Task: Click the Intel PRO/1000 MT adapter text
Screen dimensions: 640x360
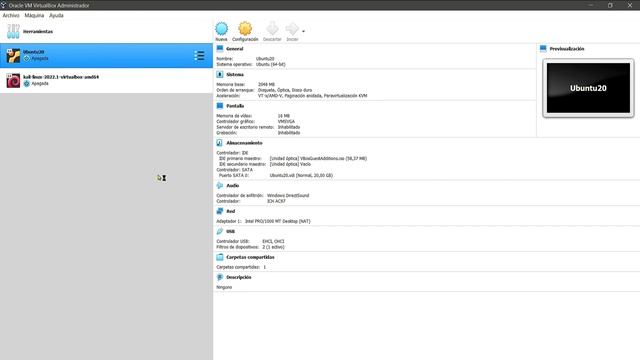Action: click(x=278, y=221)
